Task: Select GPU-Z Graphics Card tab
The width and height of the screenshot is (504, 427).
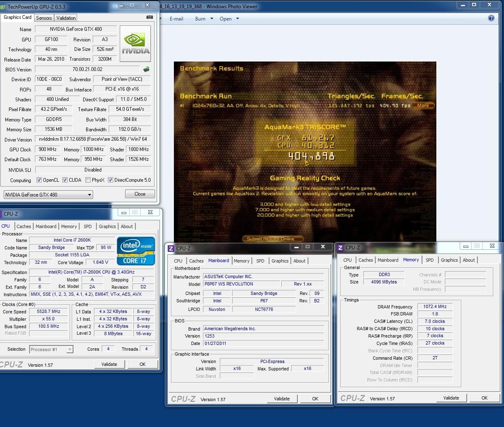Action: click(18, 17)
